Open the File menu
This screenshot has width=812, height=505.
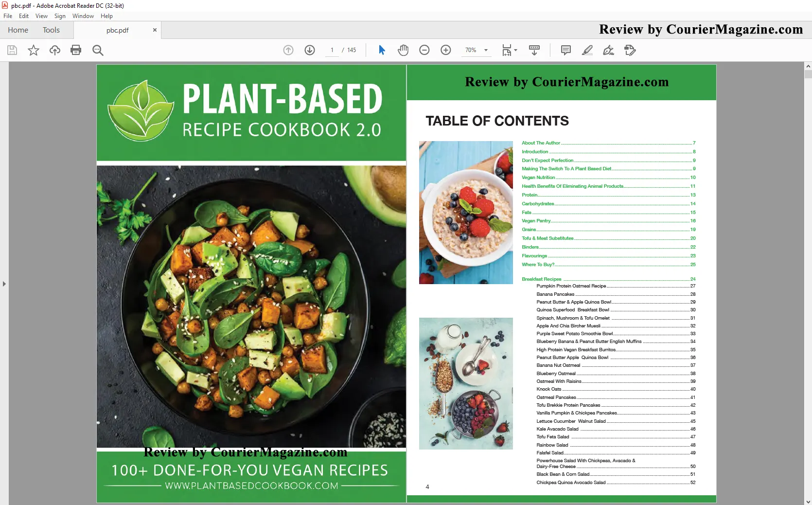8,16
